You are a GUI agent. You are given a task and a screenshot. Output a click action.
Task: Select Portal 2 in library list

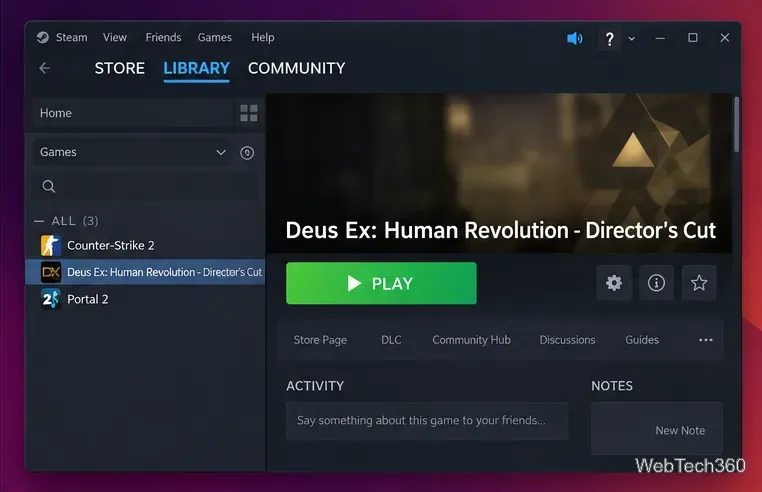[145, 299]
